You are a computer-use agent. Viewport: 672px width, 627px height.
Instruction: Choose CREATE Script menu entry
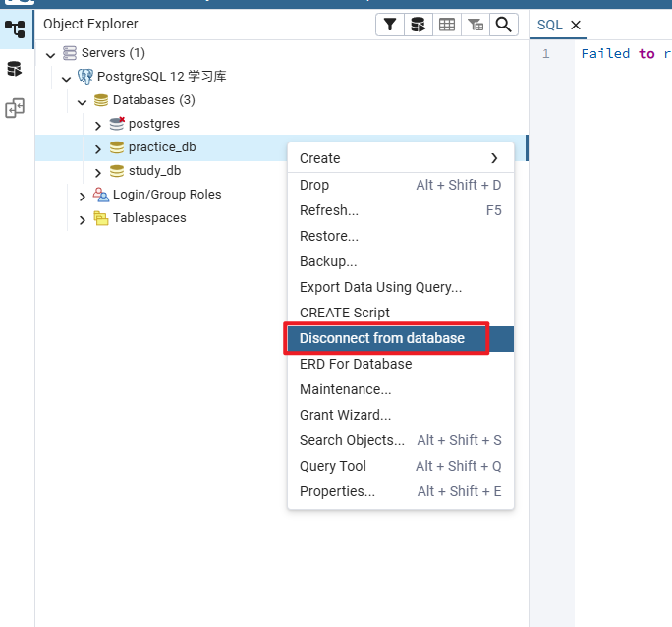[x=401, y=313]
